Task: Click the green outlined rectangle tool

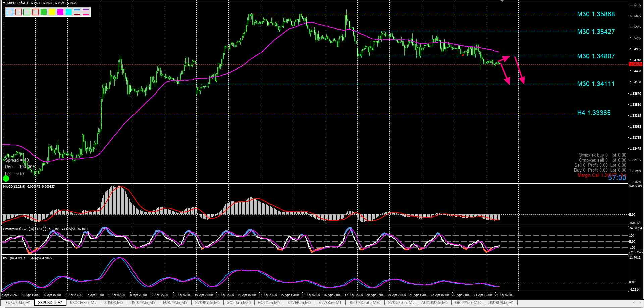Action: pos(27,12)
